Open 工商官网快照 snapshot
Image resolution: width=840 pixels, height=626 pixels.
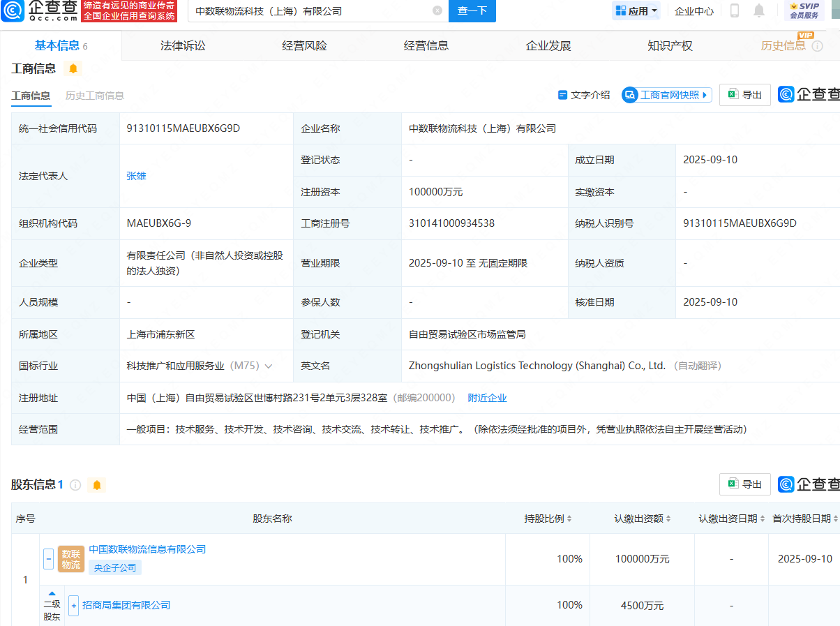[x=667, y=95]
